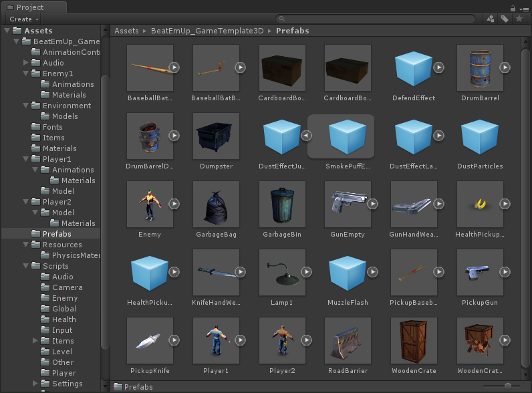Viewport: 532px width, 393px height.
Task: Click the asset grid scroll down arrow
Action: click(x=525, y=375)
